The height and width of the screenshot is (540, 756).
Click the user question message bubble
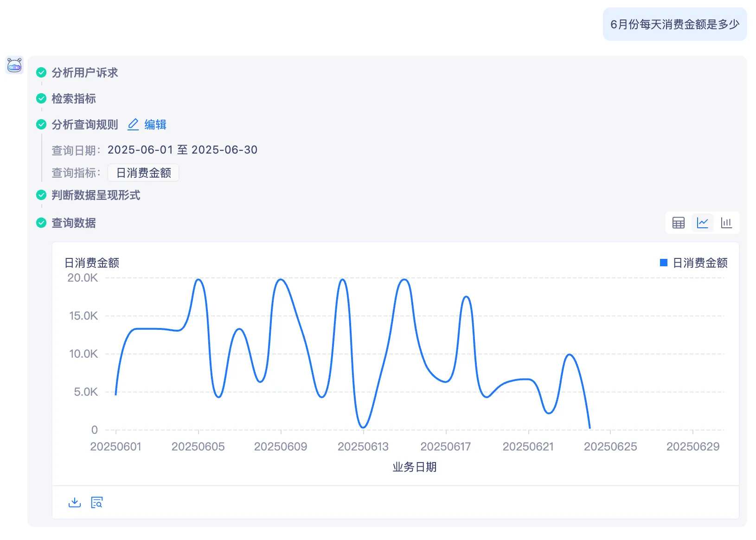tap(674, 24)
